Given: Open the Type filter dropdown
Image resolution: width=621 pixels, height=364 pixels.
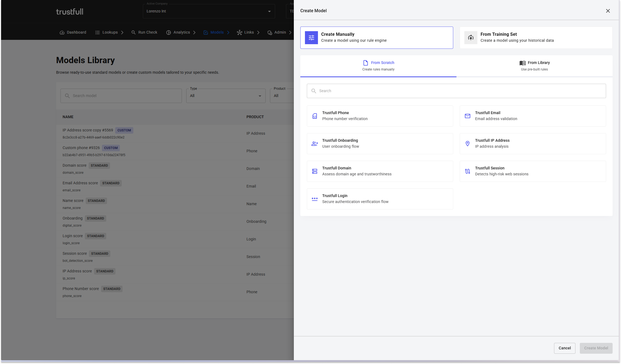Looking at the screenshot, I should coord(226,96).
